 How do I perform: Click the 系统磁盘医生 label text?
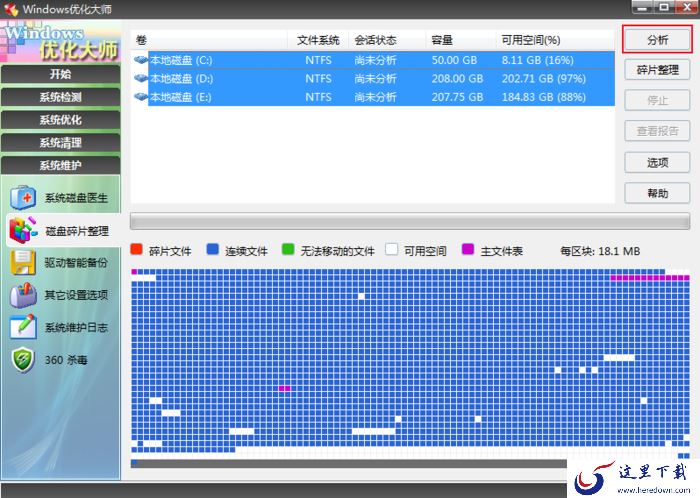76,198
